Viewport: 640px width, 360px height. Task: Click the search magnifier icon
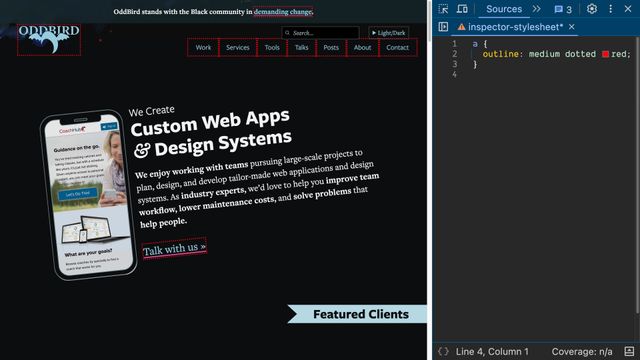point(287,33)
